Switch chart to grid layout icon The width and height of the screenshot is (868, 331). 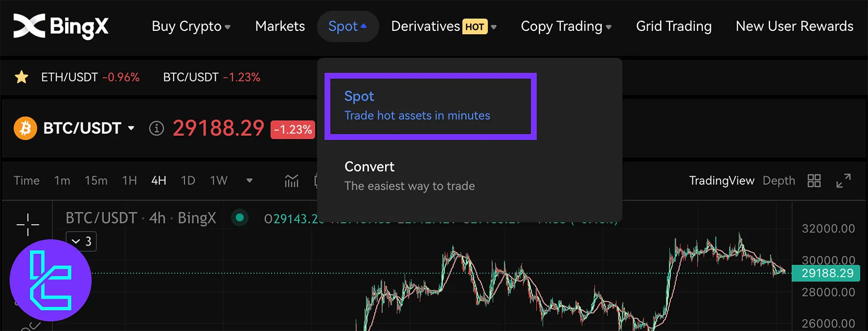pyautogui.click(x=814, y=181)
